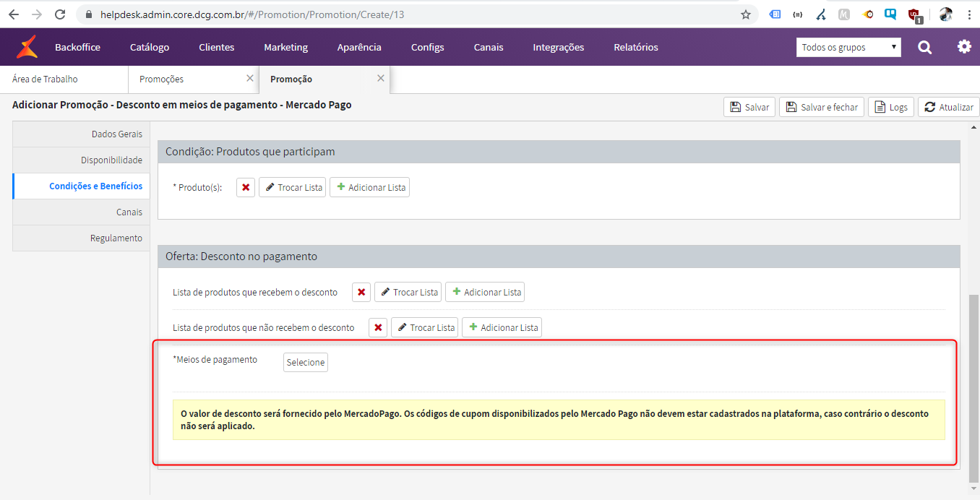Click Trocar Lista for Produto(s)
Viewport: 980px width, 500px height.
[x=292, y=187]
